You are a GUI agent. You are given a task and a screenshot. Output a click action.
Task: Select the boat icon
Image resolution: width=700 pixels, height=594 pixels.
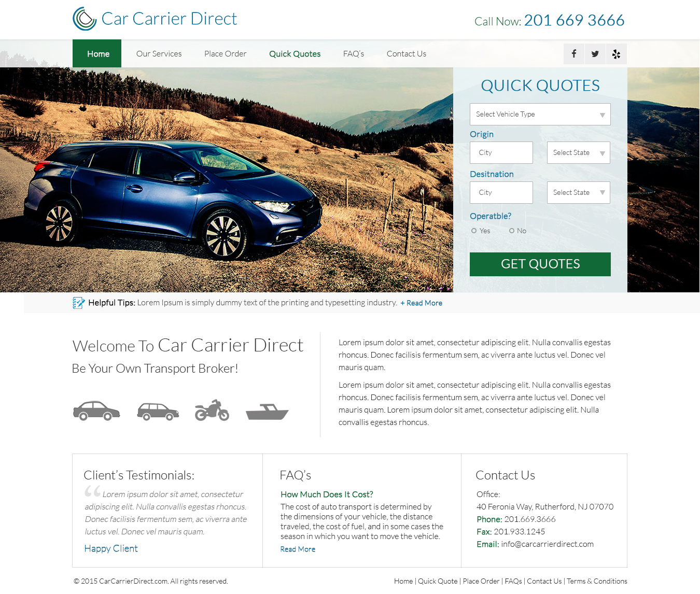coord(267,411)
